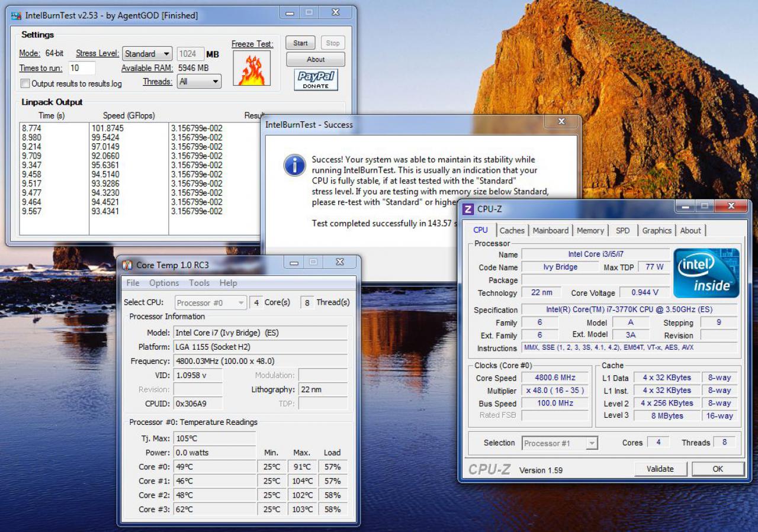Click the 101.8745 GFlops speed value
Image resolution: width=758 pixels, height=532 pixels.
click(x=108, y=128)
